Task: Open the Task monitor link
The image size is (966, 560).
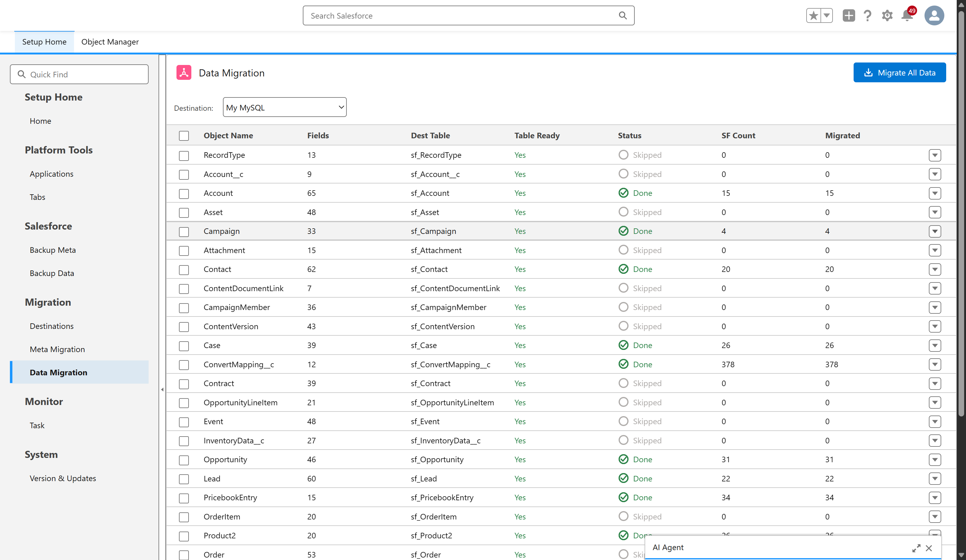Action: 37,425
